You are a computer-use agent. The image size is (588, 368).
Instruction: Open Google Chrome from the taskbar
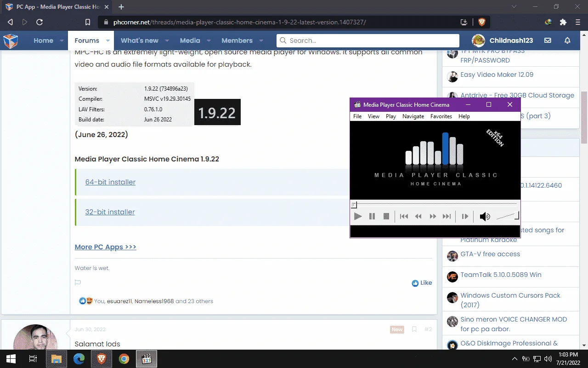124,359
